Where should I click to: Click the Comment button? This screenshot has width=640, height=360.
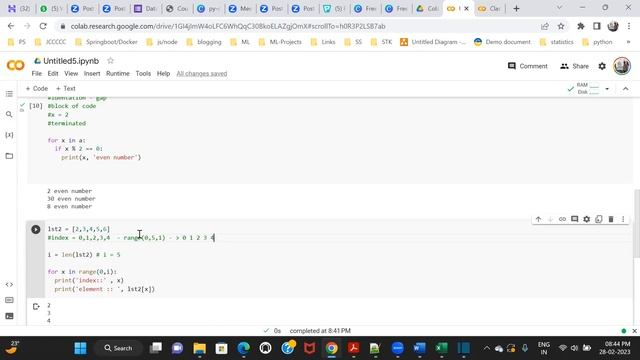[527, 66]
